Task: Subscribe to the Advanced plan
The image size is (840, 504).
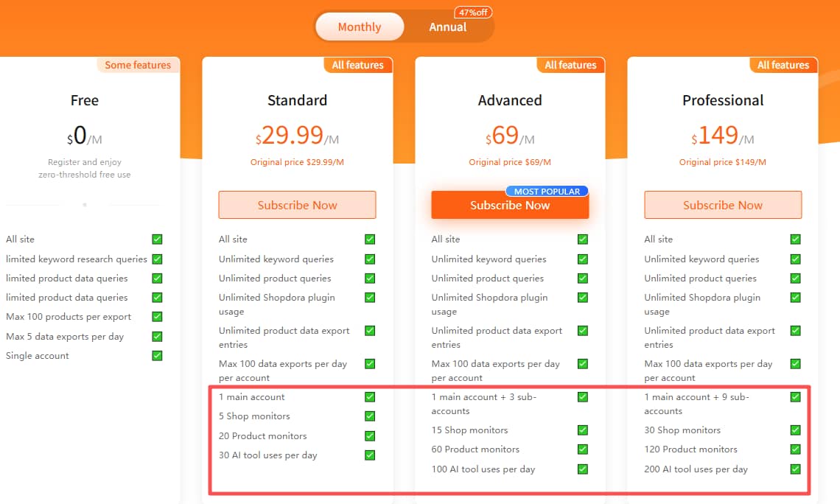Action: coord(510,206)
